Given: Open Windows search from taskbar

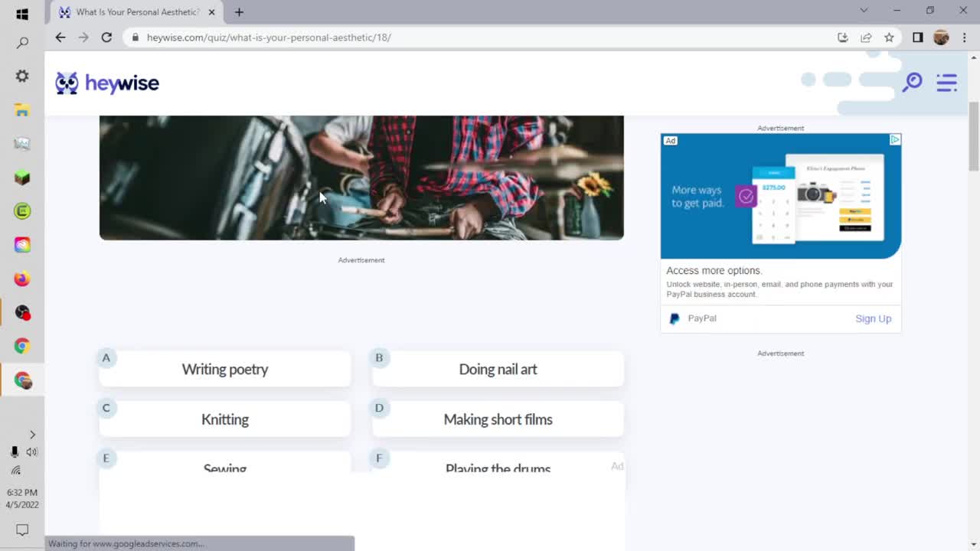Looking at the screenshot, I should [22, 44].
